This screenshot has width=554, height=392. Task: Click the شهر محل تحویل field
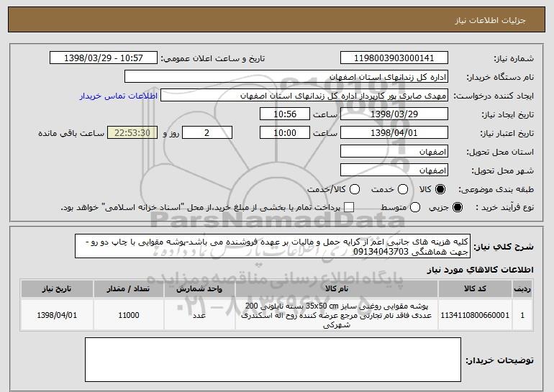(x=394, y=170)
